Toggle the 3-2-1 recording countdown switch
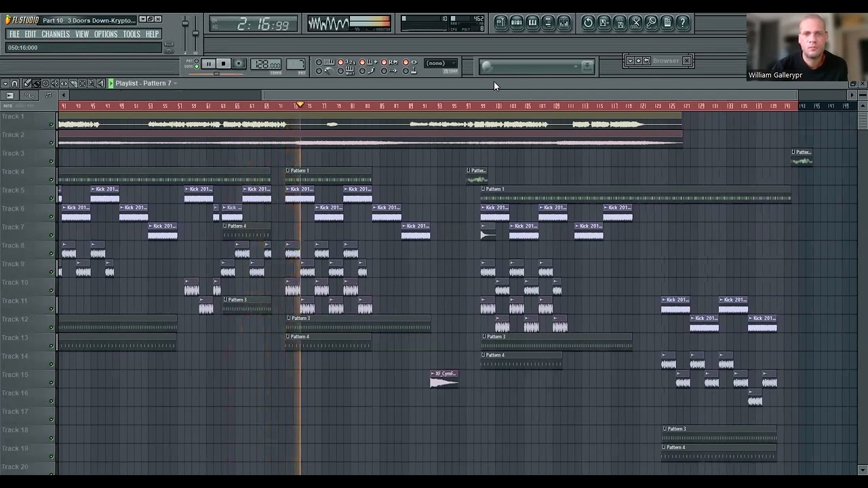Image resolution: width=868 pixels, height=488 pixels. click(340, 62)
